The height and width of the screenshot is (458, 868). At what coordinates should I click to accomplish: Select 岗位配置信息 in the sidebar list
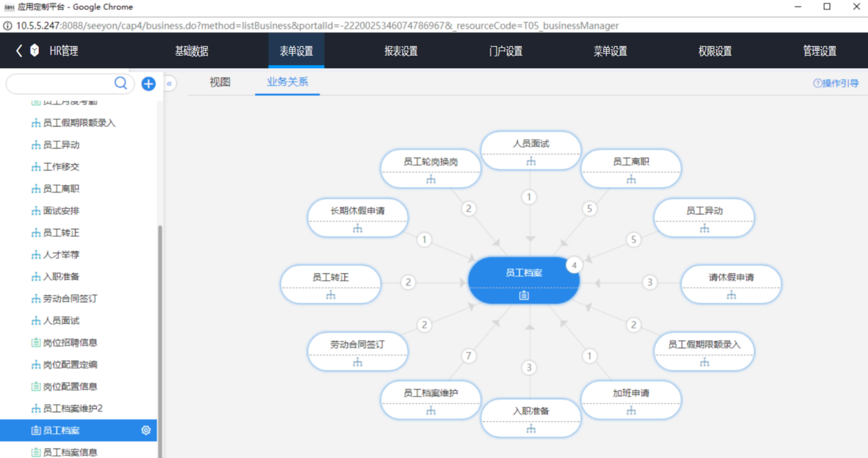70,386
